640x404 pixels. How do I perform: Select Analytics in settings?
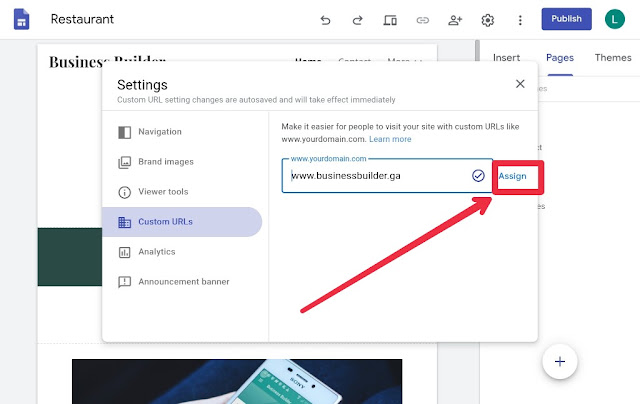coord(182,252)
